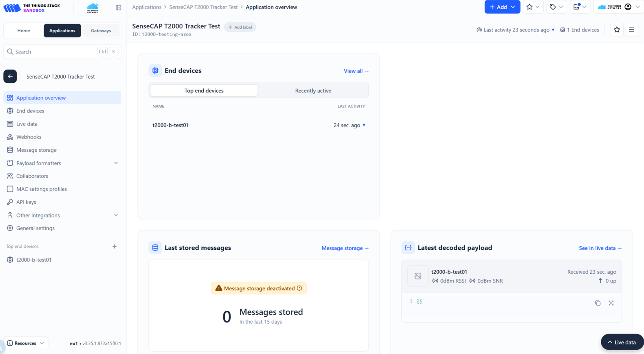This screenshot has height=354, width=644.
Task: Expand the decoded payload to fullscreen
Action: (611, 303)
